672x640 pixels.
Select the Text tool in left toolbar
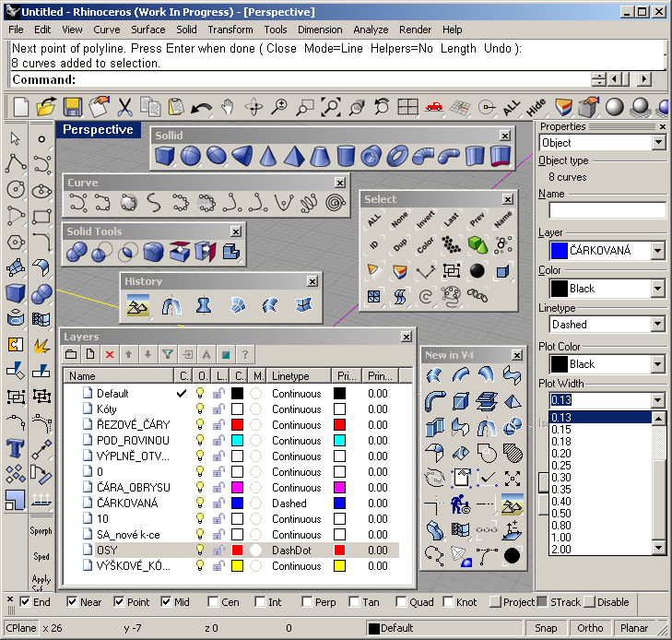pos(16,448)
